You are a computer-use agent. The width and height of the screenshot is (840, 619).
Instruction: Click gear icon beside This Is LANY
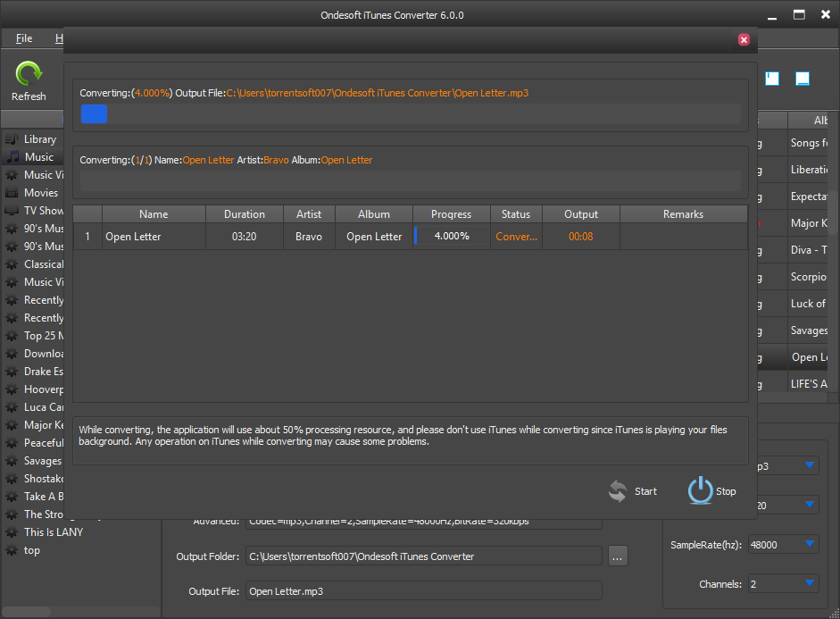pos(12,532)
